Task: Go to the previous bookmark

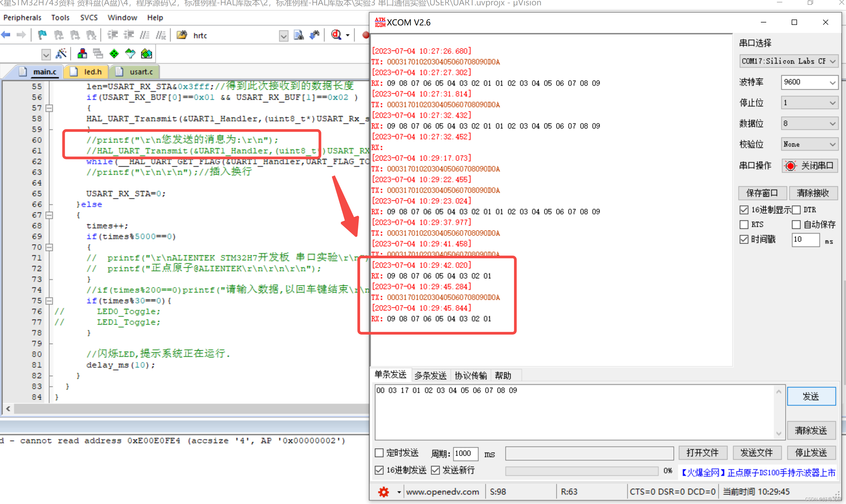Action: point(58,35)
